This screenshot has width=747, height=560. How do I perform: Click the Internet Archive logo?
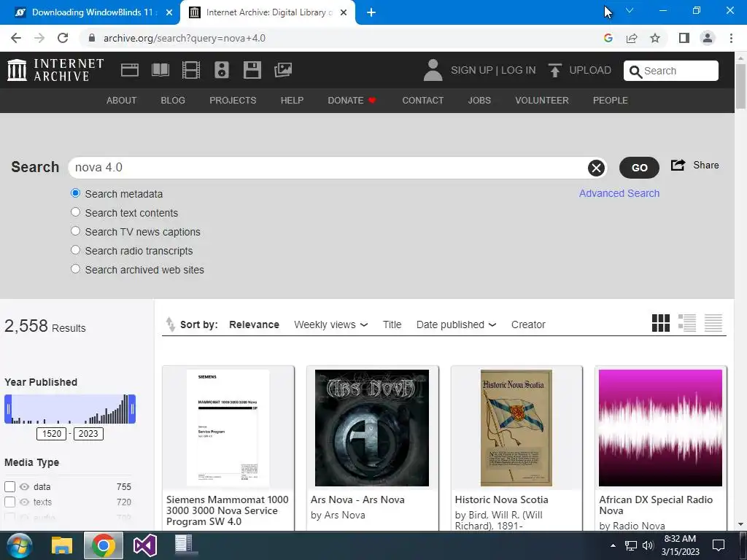[x=55, y=70]
